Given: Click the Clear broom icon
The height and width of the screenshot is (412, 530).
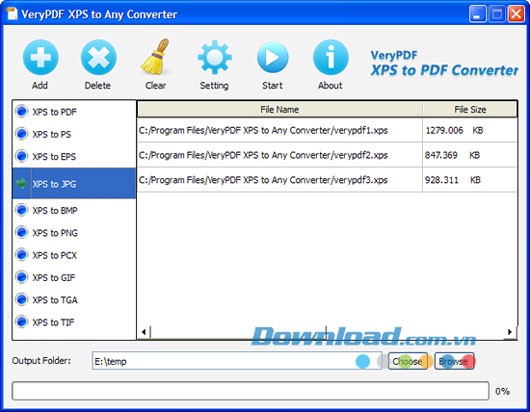Looking at the screenshot, I should (x=155, y=56).
